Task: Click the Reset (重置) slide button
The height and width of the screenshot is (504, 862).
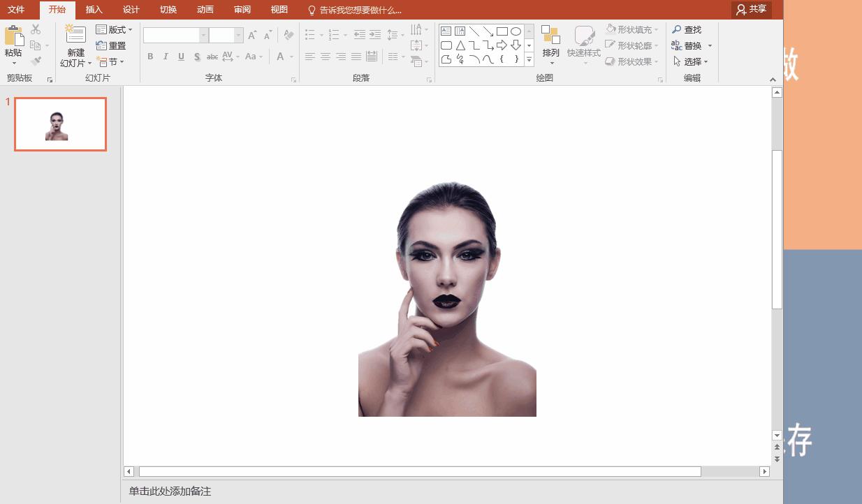Action: pos(111,46)
